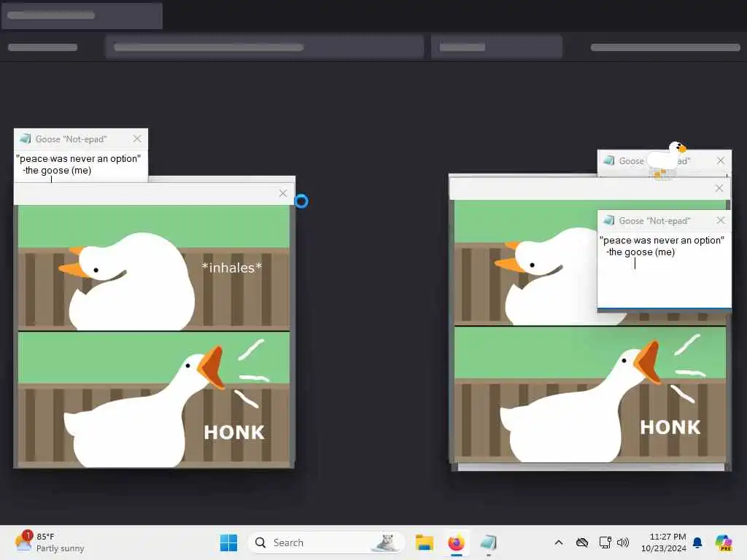Screen dimensions: 747x560
Task: Click the lower right Not-epad title icon
Action: [x=609, y=220]
